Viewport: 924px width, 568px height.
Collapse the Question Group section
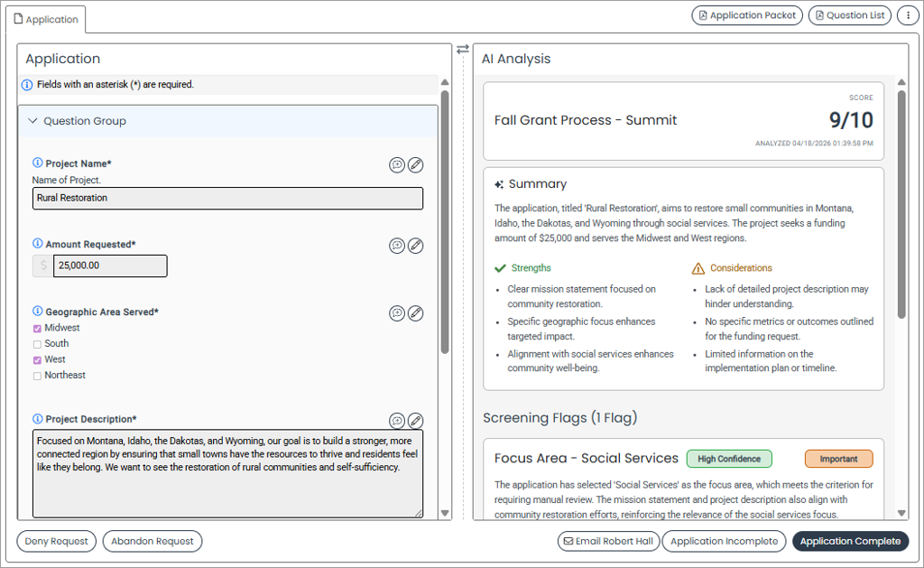click(33, 121)
